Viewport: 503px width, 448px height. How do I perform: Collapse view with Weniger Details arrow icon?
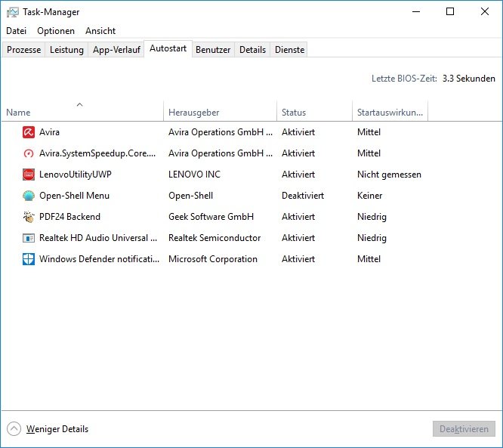14,429
